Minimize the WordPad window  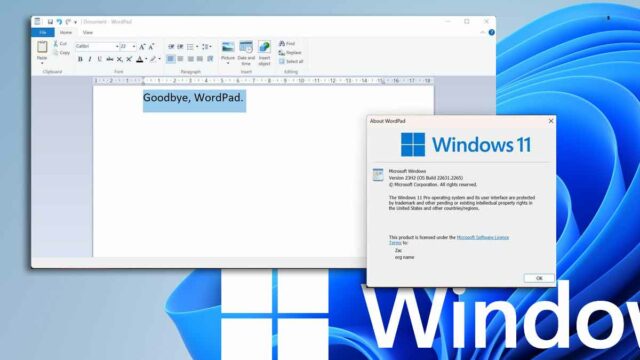point(448,22)
